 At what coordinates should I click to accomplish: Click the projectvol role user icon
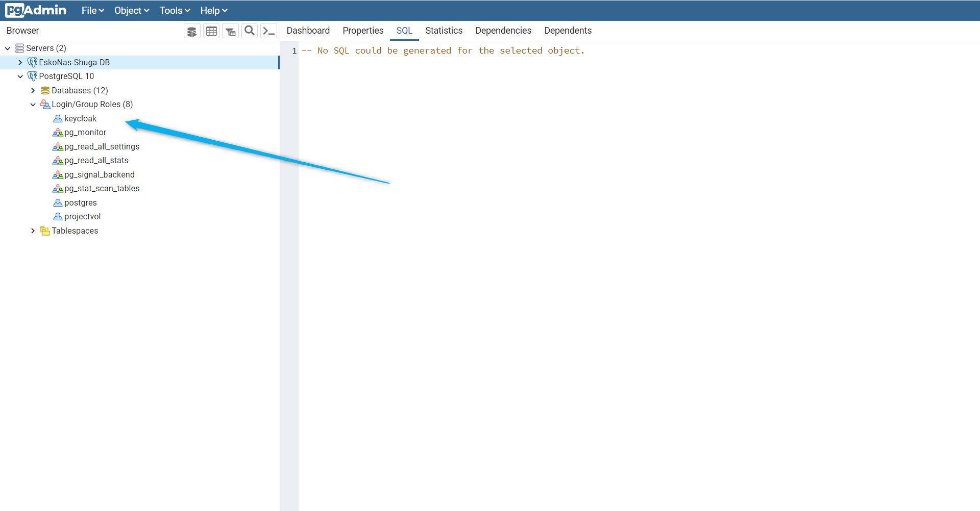tap(58, 216)
